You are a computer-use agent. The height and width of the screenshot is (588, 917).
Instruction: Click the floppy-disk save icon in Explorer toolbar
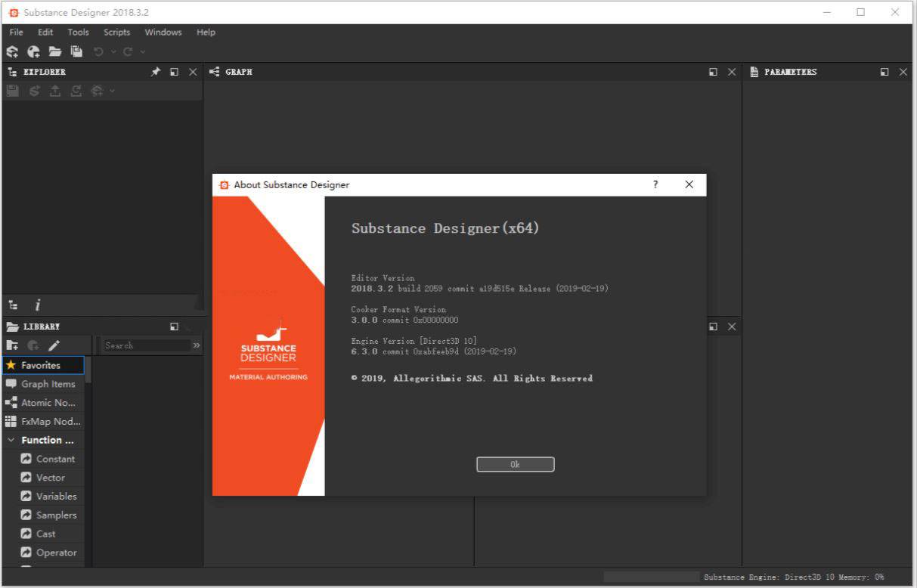pos(13,91)
